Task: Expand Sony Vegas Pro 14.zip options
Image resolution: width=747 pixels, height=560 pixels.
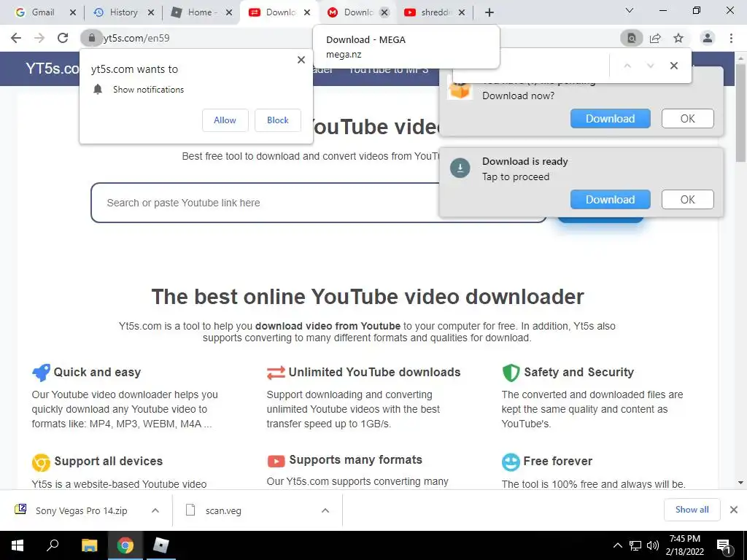Action: pos(155,510)
